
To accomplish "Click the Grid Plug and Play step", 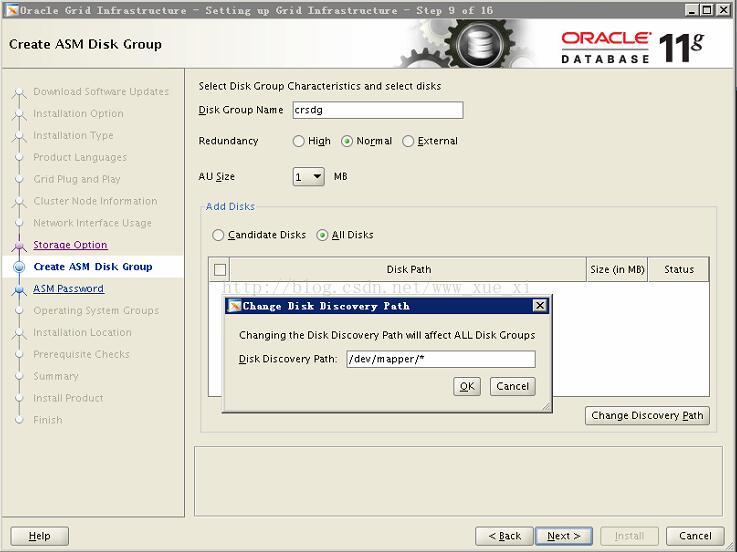I will (x=77, y=179).
